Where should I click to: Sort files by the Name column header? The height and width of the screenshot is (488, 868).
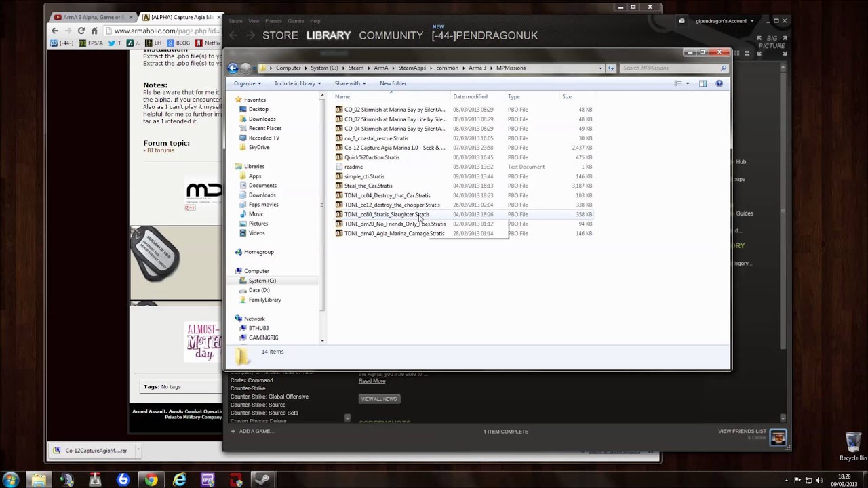(342, 96)
